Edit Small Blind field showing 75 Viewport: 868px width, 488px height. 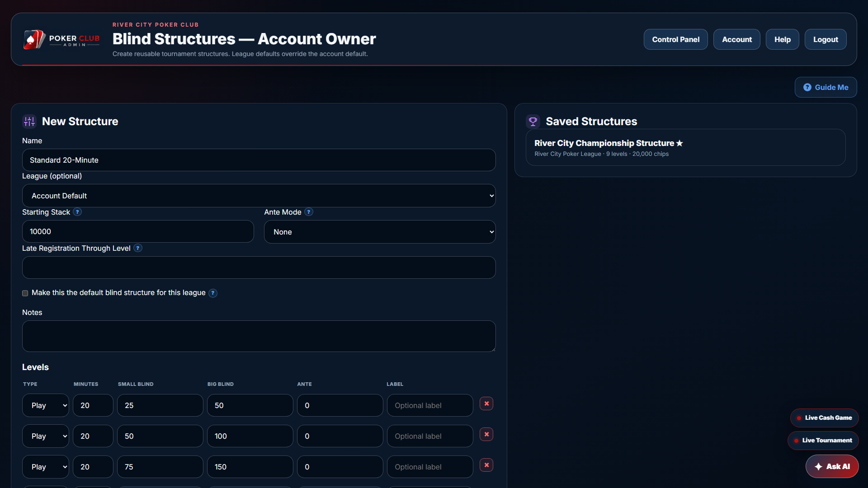click(x=160, y=467)
